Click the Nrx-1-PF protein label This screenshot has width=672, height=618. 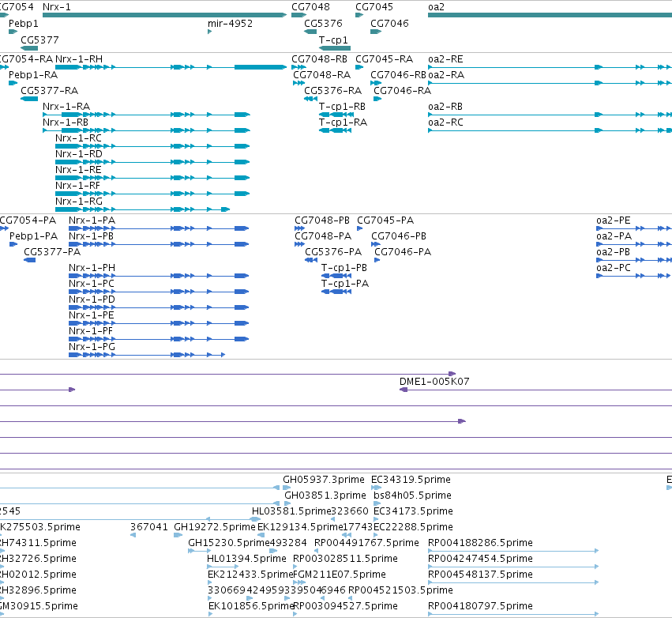tap(91, 331)
